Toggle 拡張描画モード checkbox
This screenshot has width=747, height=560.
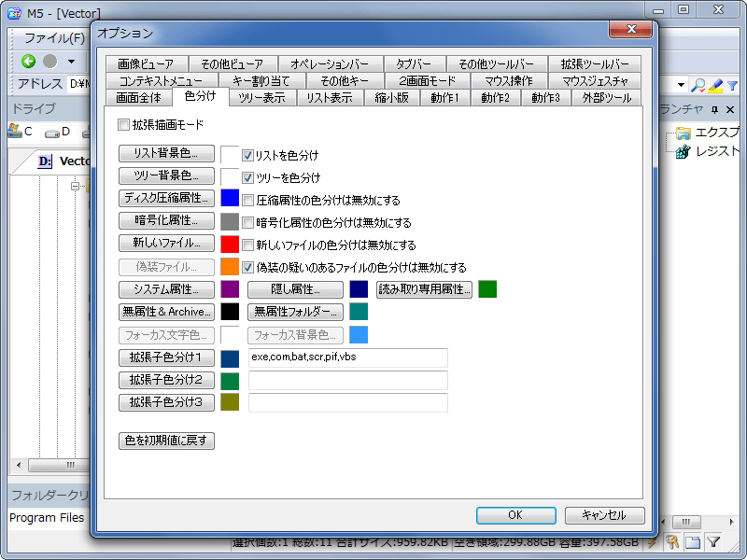(x=123, y=125)
